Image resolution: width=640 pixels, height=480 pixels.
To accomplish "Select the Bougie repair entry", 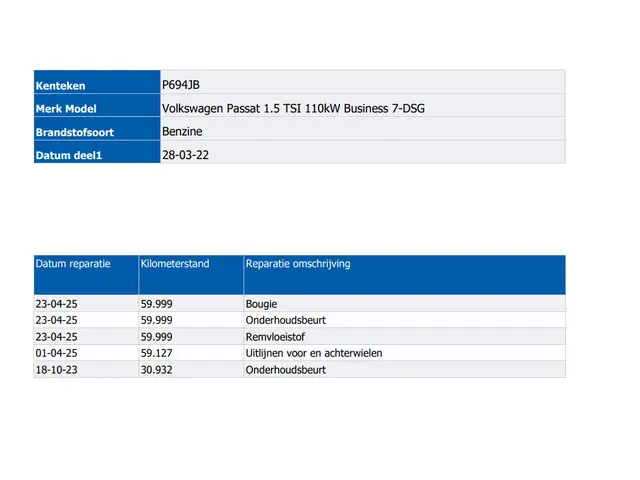I will (x=261, y=303).
